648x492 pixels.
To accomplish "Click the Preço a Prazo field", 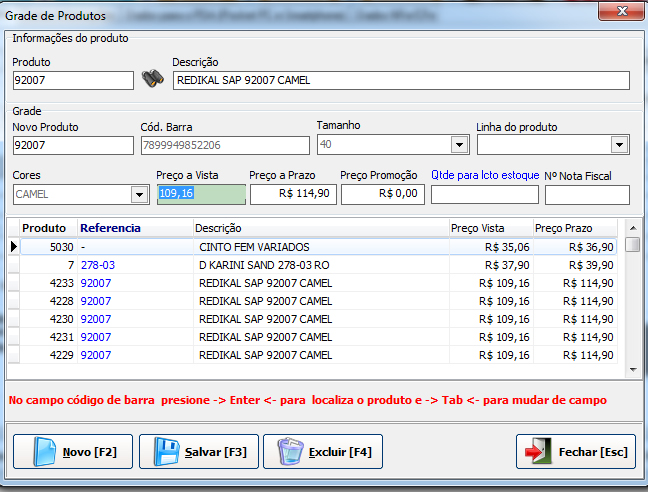I will 292,194.
